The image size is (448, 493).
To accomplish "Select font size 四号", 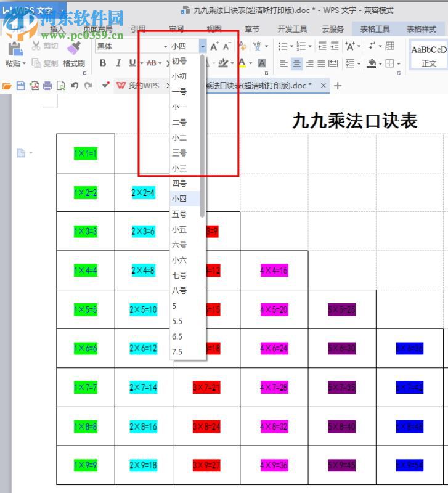I will point(185,183).
